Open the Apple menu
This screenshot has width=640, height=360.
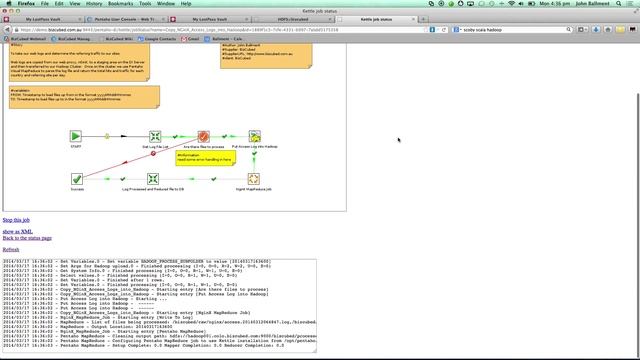[9, 4]
